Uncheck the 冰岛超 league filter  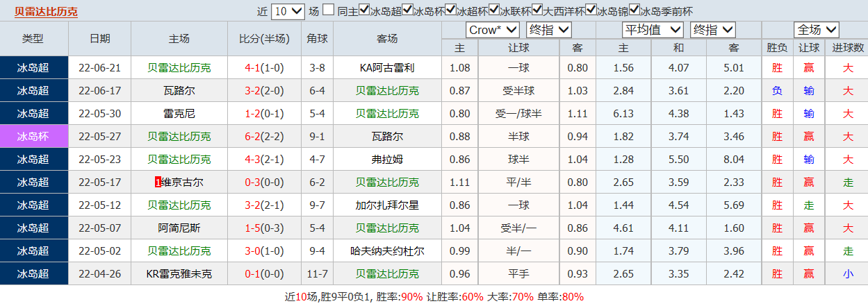[364, 11]
